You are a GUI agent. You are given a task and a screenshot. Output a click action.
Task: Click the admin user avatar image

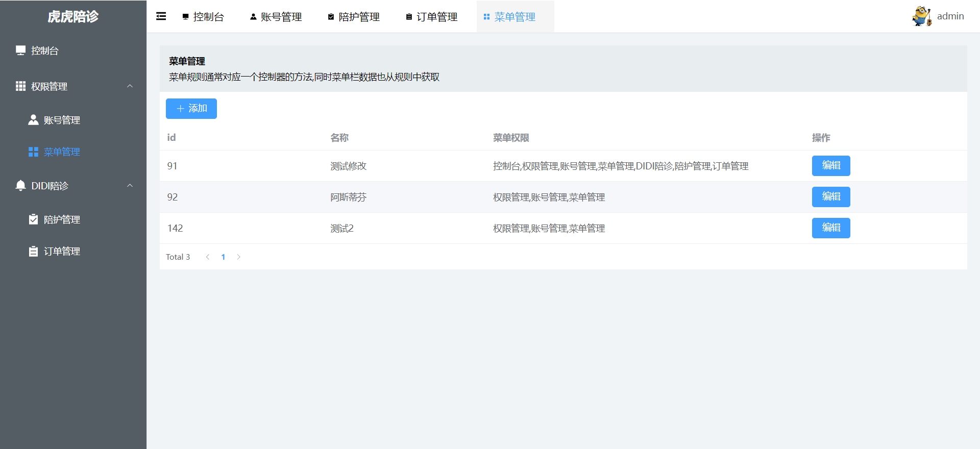pos(922,16)
